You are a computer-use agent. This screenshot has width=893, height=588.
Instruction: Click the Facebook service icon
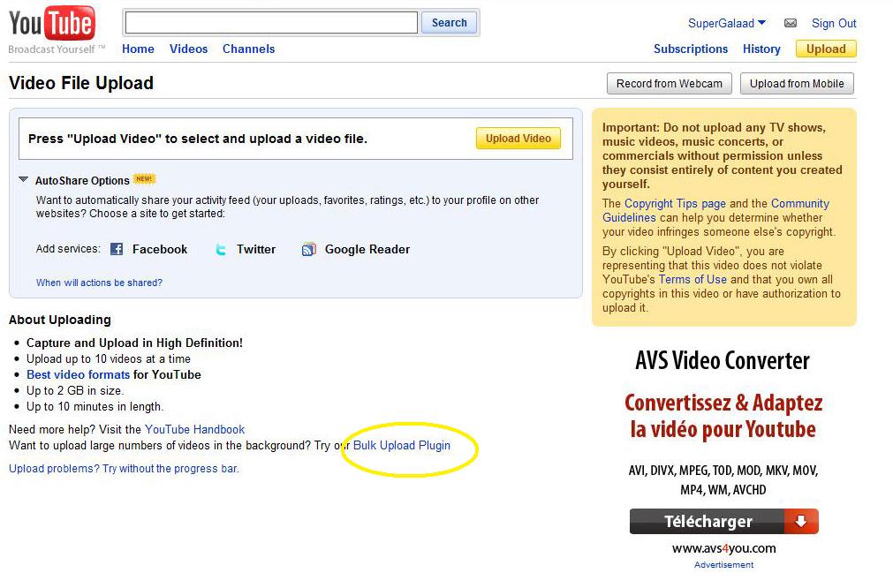tap(117, 249)
